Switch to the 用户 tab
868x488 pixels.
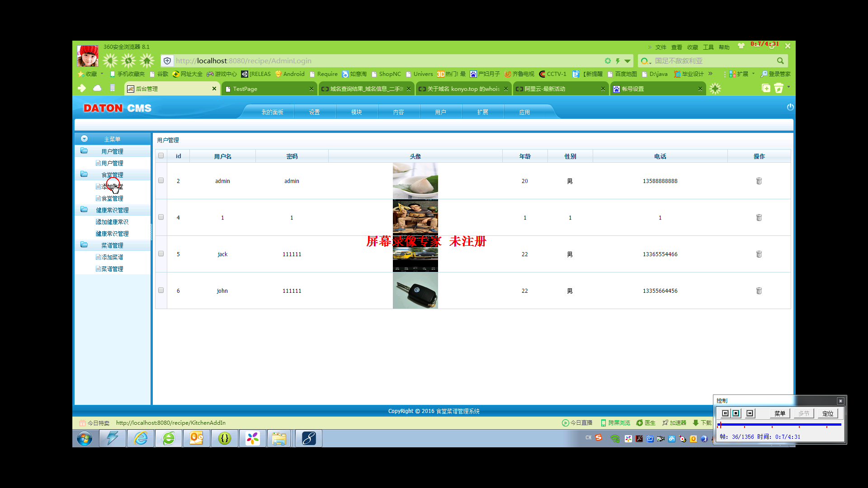tap(441, 112)
